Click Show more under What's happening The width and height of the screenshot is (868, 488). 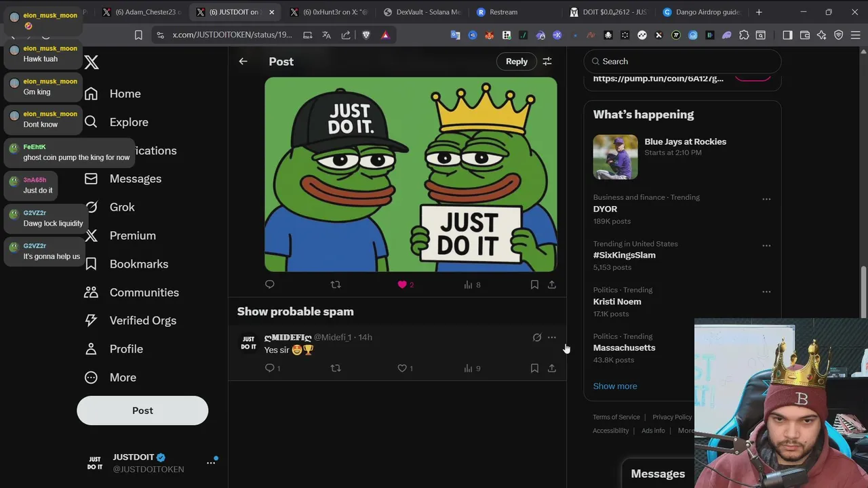615,386
